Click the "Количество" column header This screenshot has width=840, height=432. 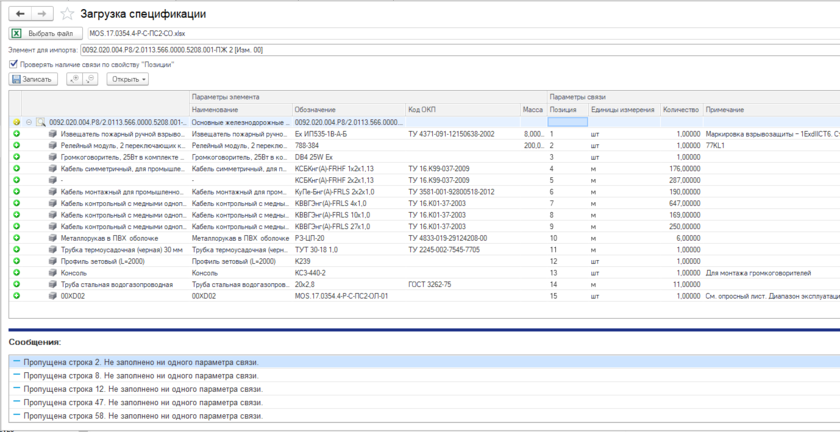point(680,108)
